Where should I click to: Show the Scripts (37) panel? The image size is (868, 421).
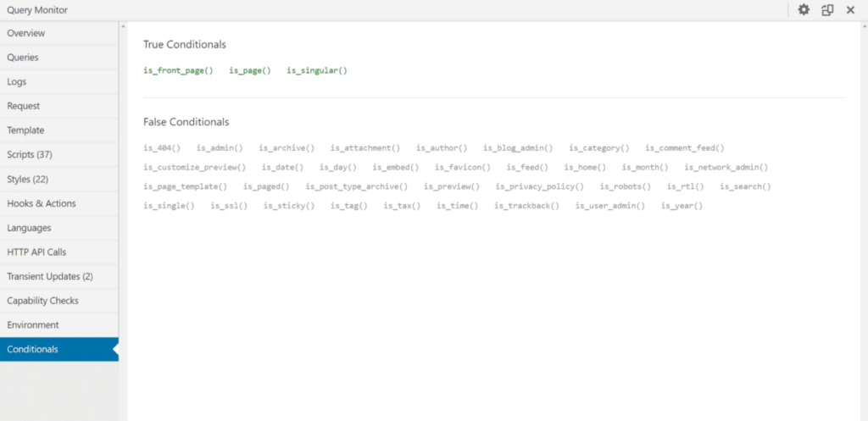coord(30,155)
